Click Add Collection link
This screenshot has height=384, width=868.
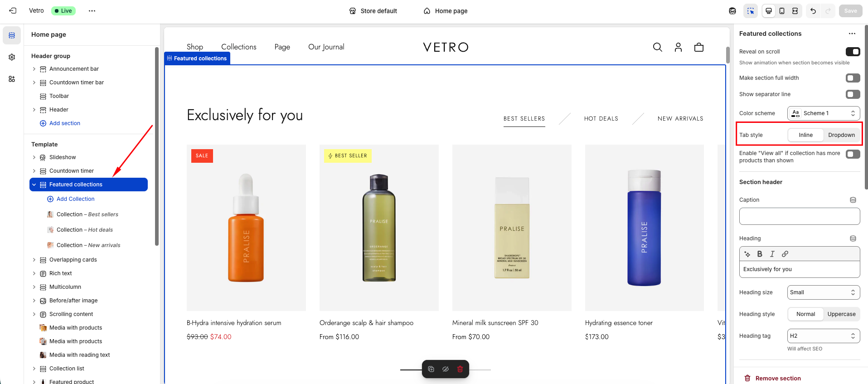[75, 199]
